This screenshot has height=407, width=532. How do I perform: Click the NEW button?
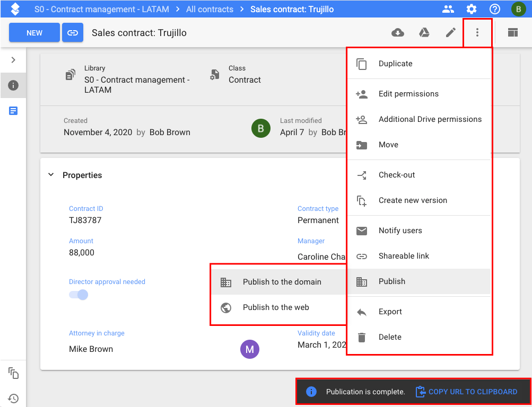coord(34,33)
